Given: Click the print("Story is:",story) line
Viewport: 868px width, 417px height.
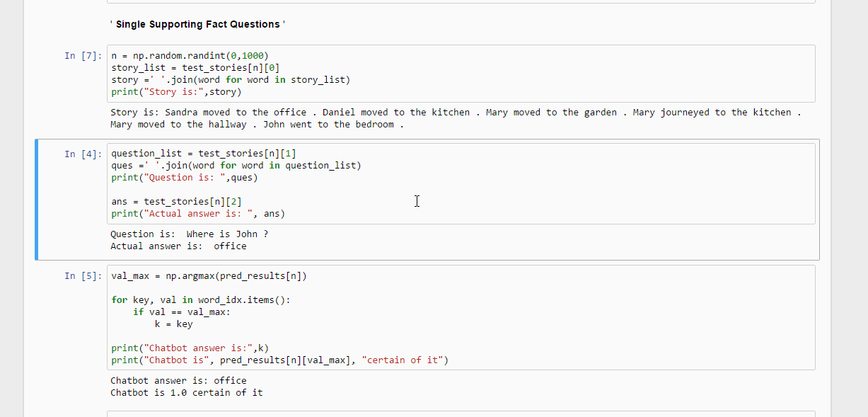Looking at the screenshot, I should (x=176, y=92).
